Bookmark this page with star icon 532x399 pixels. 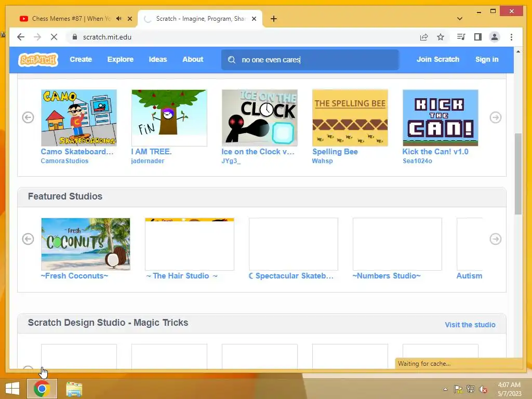pos(441,37)
